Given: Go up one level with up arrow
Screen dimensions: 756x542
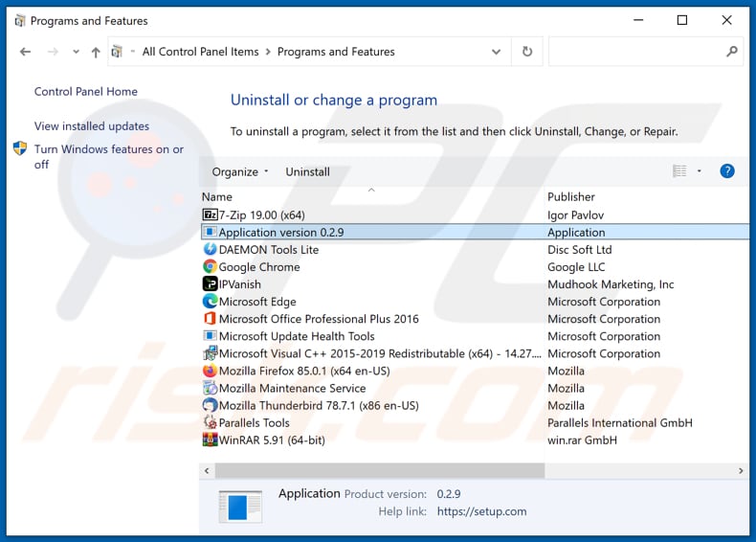Looking at the screenshot, I should pyautogui.click(x=96, y=52).
